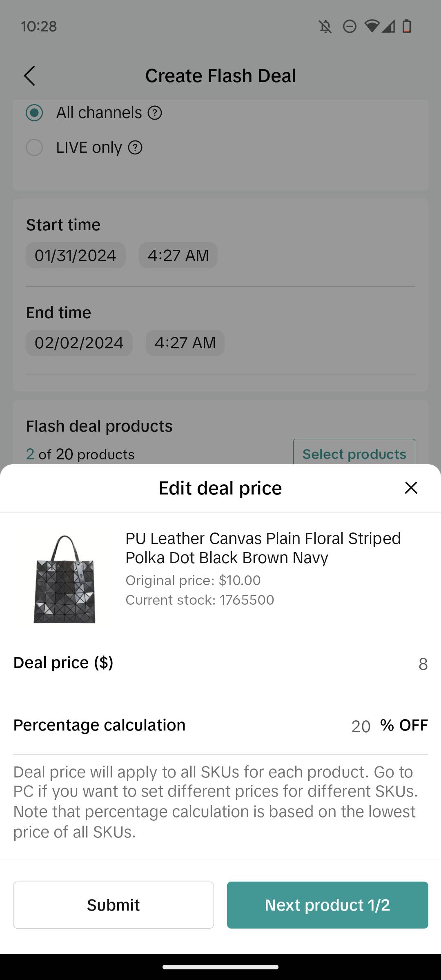Open the start time picker 4:27 AM
The image size is (441, 980).
178,256
